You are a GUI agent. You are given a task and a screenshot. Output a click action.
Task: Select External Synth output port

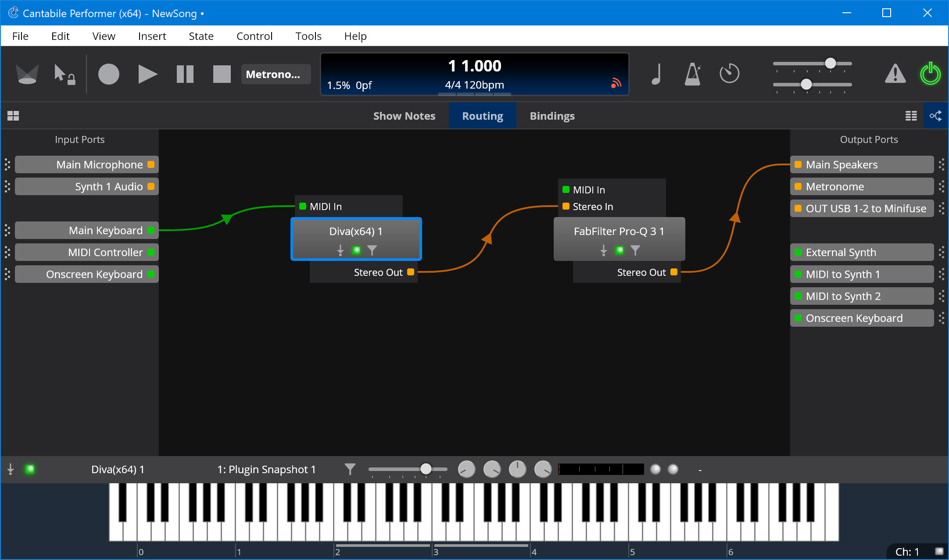tap(862, 252)
